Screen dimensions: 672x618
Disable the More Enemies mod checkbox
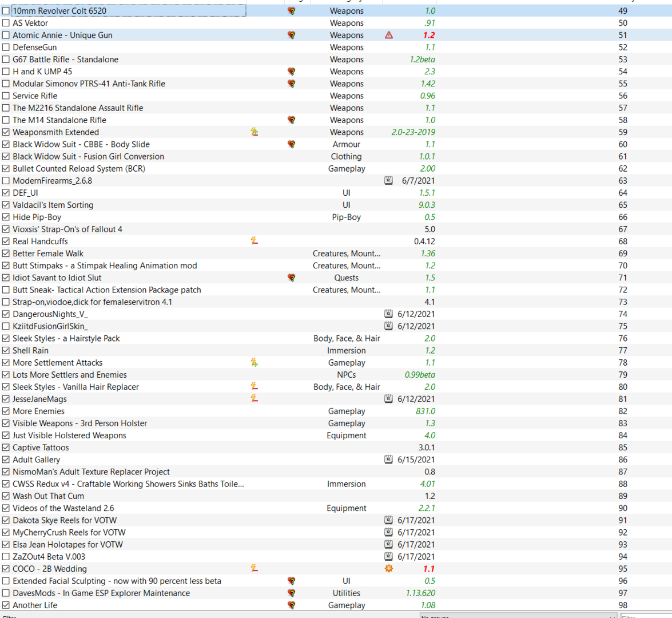coord(6,411)
